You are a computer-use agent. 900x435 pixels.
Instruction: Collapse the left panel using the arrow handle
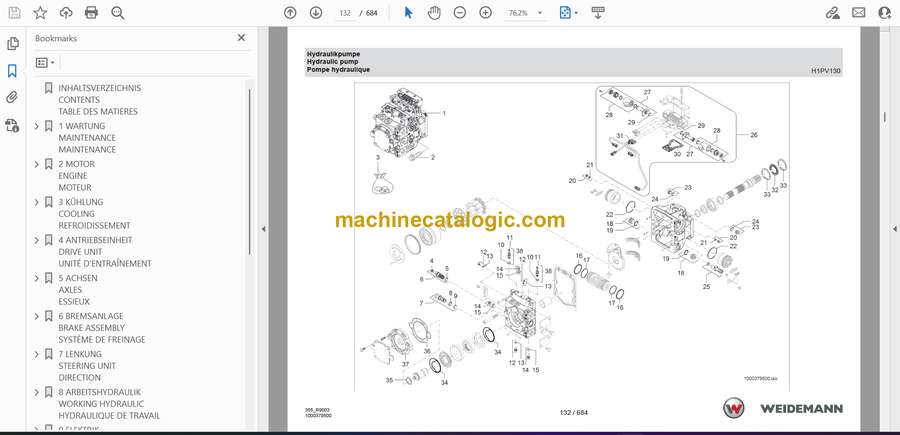tap(263, 229)
